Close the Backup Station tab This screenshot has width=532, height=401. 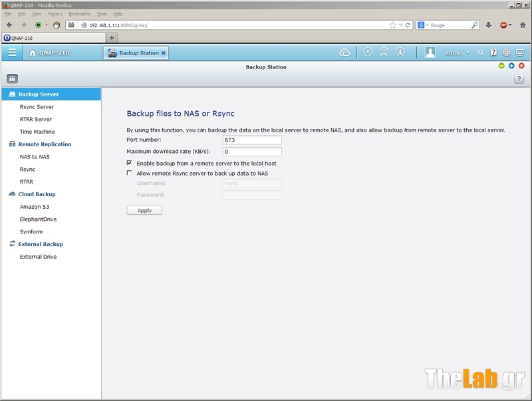[163, 53]
